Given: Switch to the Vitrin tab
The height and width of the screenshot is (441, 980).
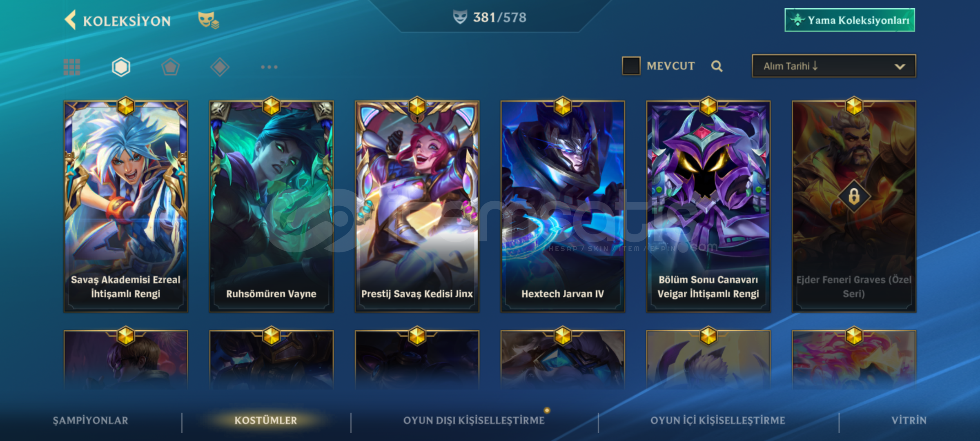Looking at the screenshot, I should pos(909,420).
